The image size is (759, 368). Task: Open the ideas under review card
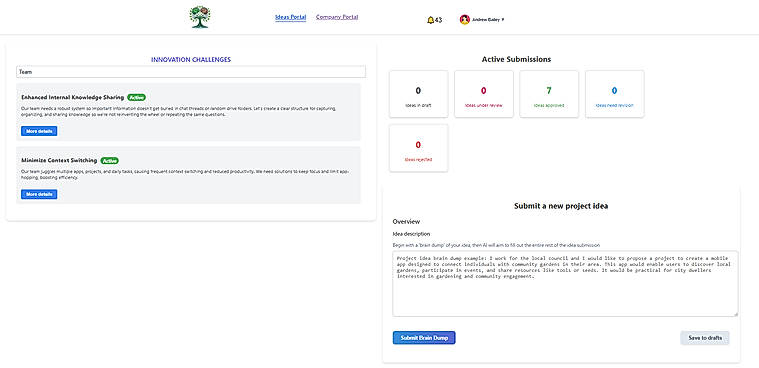(484, 94)
